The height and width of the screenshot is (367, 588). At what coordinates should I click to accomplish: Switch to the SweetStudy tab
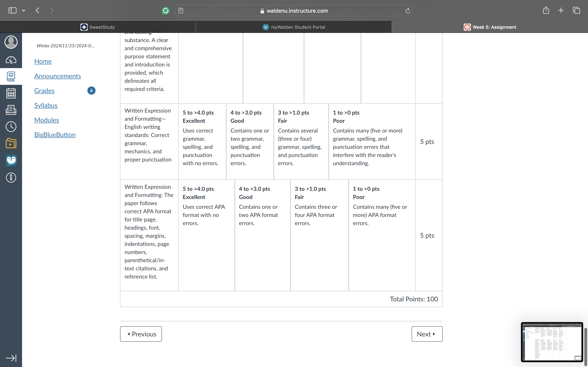[x=98, y=27]
